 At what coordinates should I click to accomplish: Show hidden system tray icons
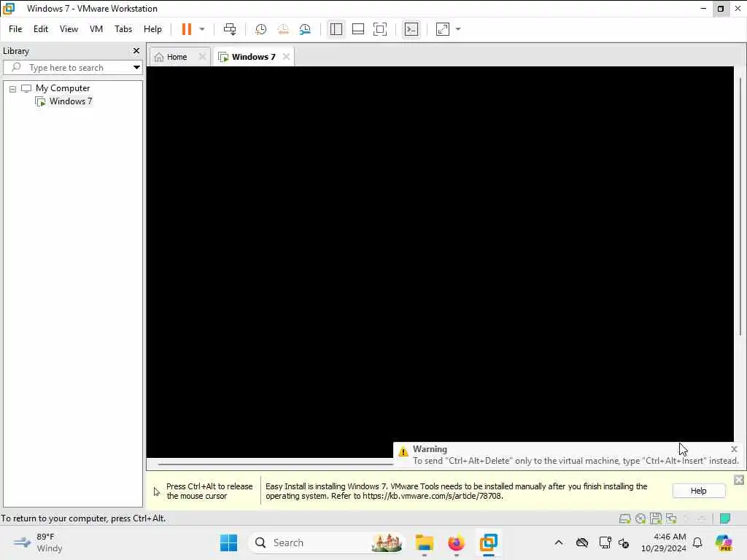point(558,542)
